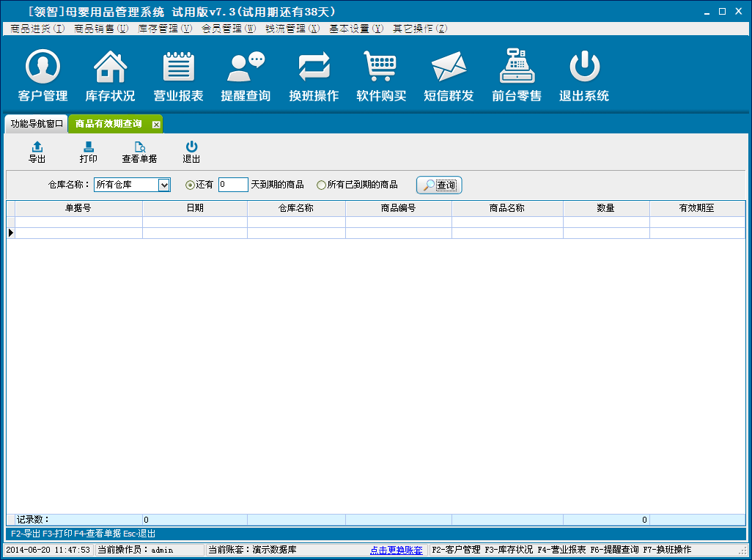Close the 商品有效期查询 tab
The image size is (752, 560).
coord(156,125)
